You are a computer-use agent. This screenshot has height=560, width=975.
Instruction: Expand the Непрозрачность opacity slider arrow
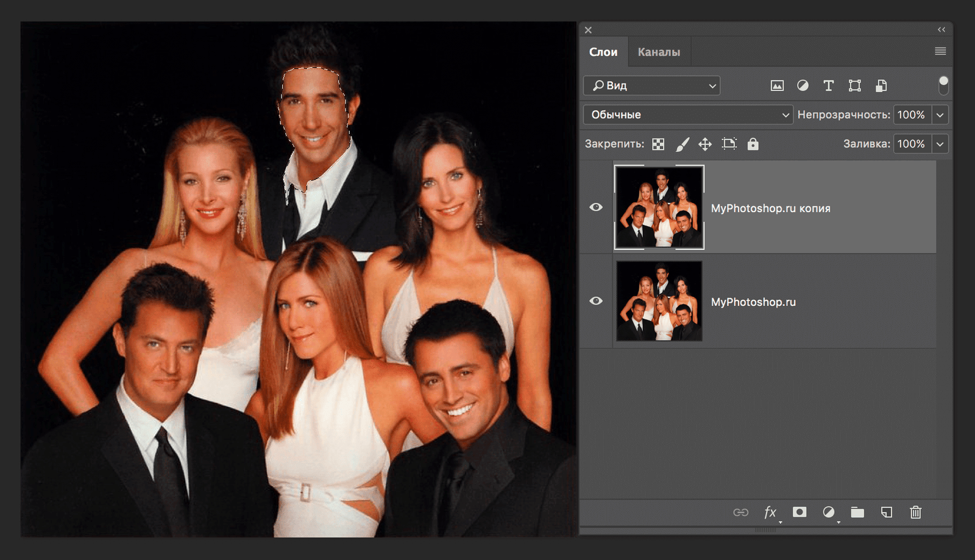940,115
